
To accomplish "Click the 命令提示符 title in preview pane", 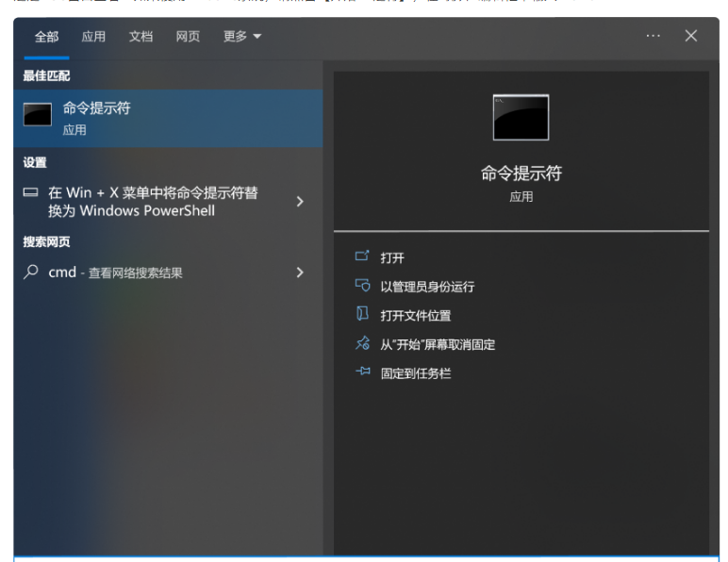I will coord(521,174).
